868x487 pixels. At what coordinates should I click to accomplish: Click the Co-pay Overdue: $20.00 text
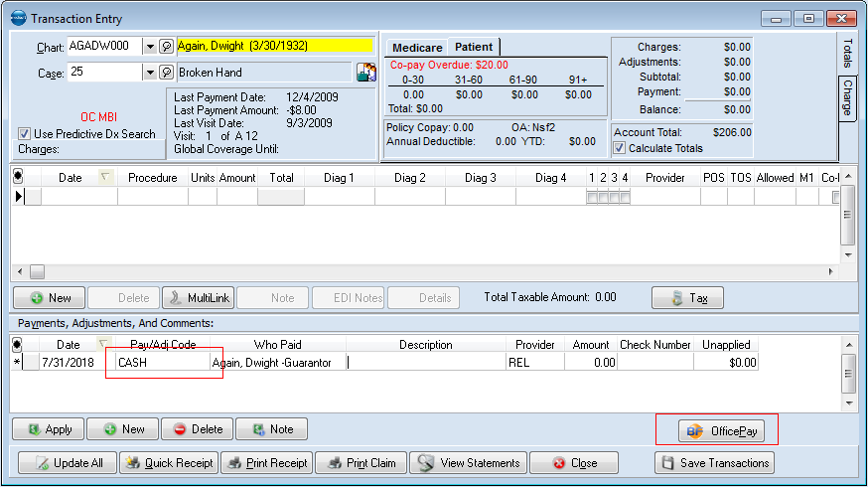coord(449,65)
